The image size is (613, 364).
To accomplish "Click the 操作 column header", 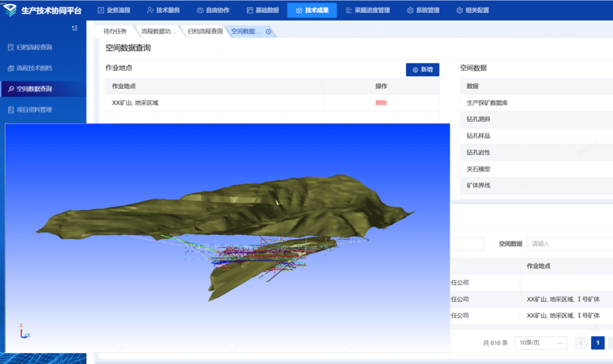I will point(381,86).
